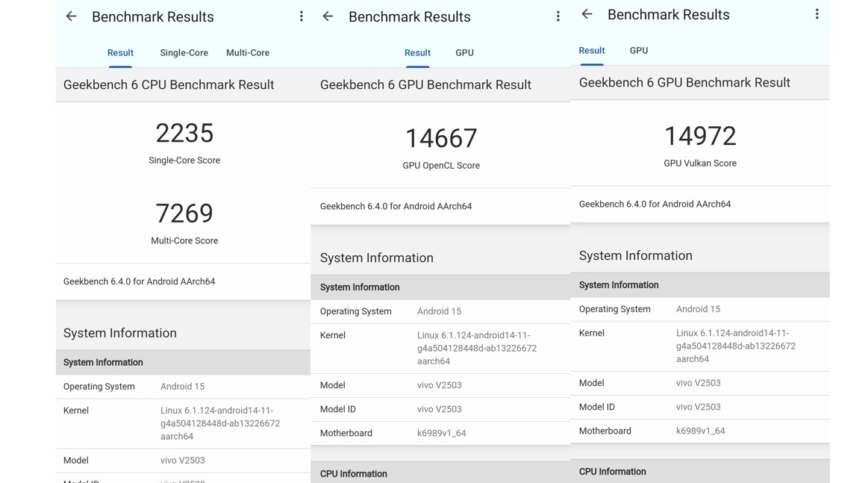
Task: Click the Model row on Vulkan screen
Action: coord(700,383)
